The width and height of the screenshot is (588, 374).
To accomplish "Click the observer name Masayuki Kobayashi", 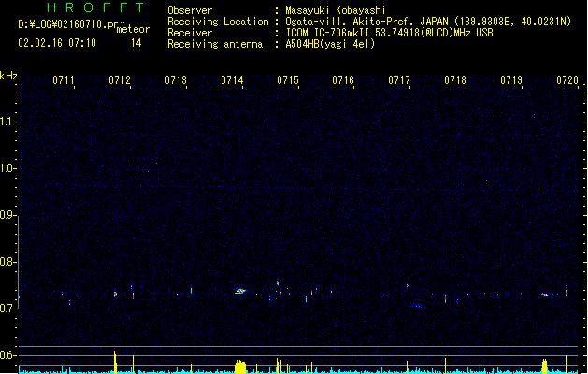I will click(x=336, y=10).
